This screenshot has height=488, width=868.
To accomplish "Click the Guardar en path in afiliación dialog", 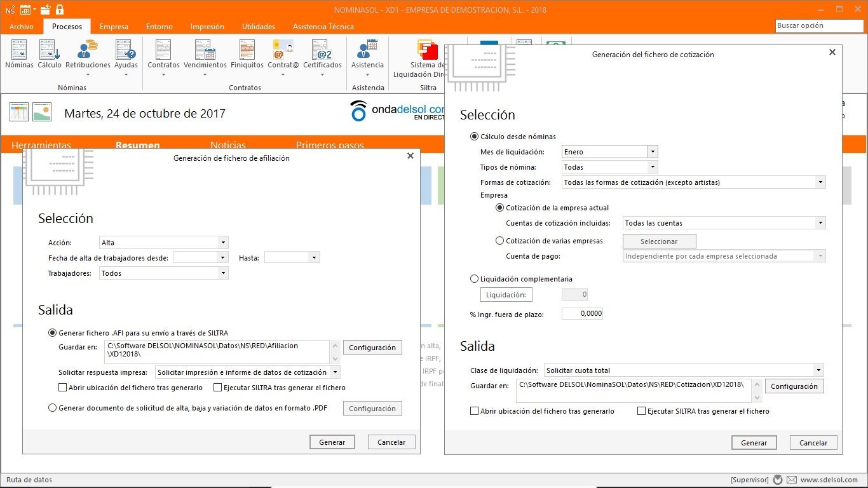I will tap(217, 352).
